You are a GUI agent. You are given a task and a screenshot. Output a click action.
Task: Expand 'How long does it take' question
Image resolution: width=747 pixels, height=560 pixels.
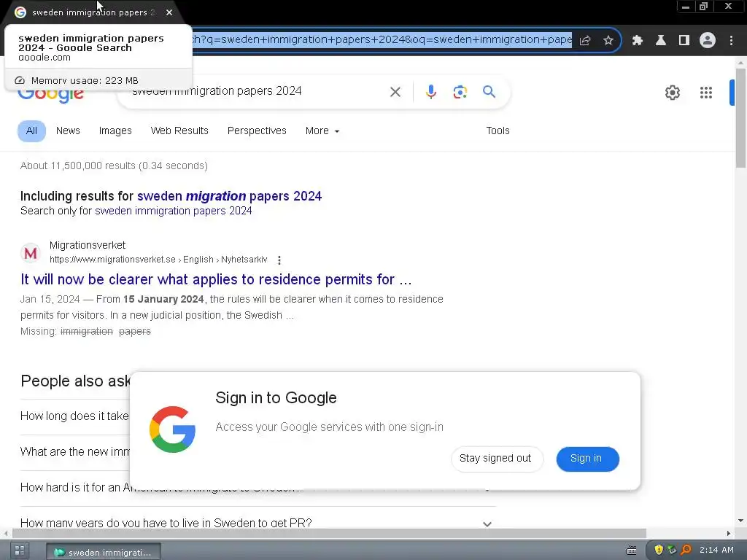(x=75, y=416)
